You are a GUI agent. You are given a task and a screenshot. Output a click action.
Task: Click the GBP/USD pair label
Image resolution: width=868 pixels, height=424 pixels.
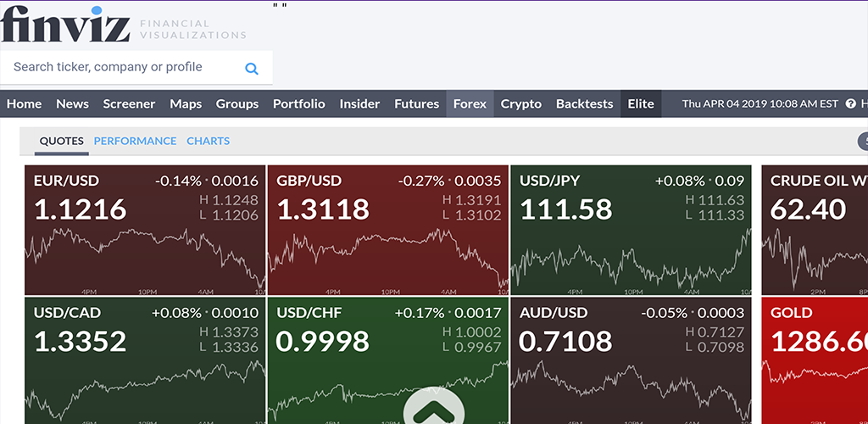click(309, 181)
